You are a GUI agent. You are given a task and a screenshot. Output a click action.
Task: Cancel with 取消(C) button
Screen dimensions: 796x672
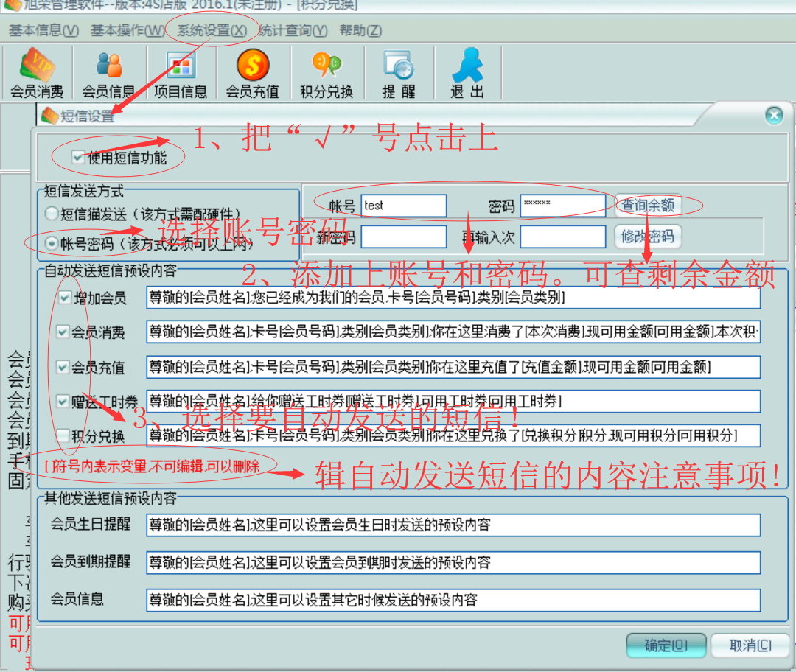click(x=750, y=645)
